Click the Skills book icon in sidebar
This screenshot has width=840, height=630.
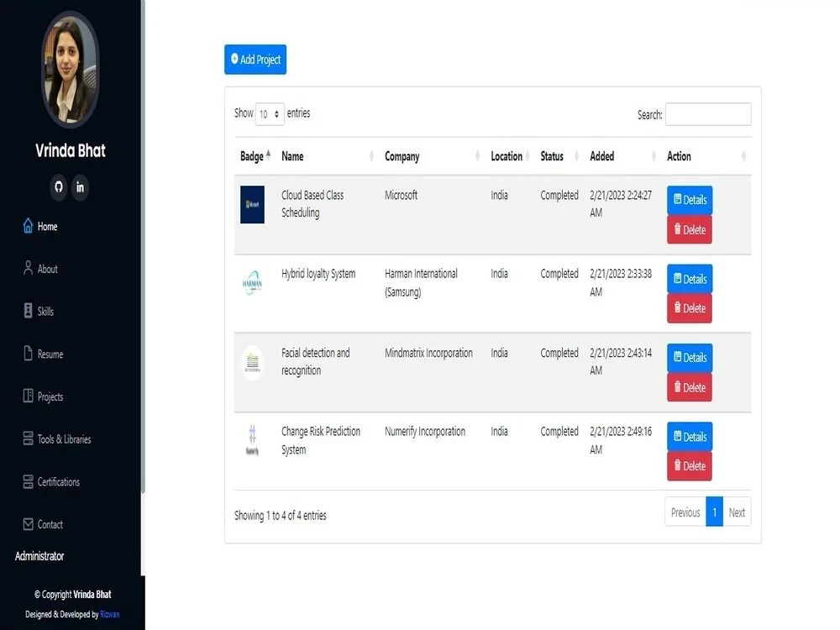(x=29, y=311)
